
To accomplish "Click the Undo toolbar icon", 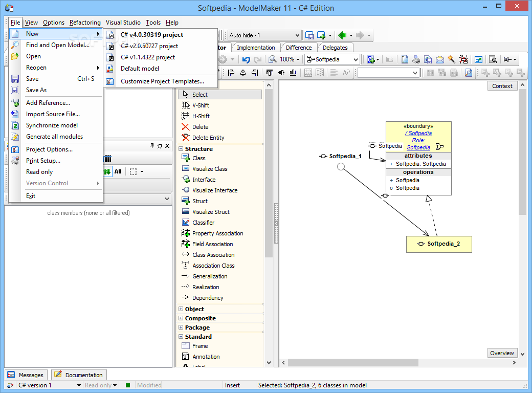I will pos(246,60).
